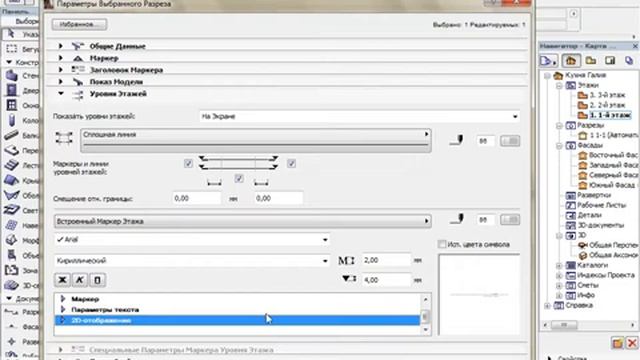Collapse the Уровни Этажей panel
This screenshot has width=640, height=360.
(61, 93)
